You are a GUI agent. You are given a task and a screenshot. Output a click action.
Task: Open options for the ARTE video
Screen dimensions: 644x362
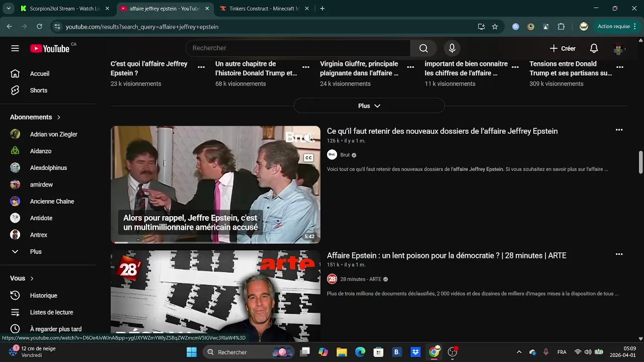619,254
